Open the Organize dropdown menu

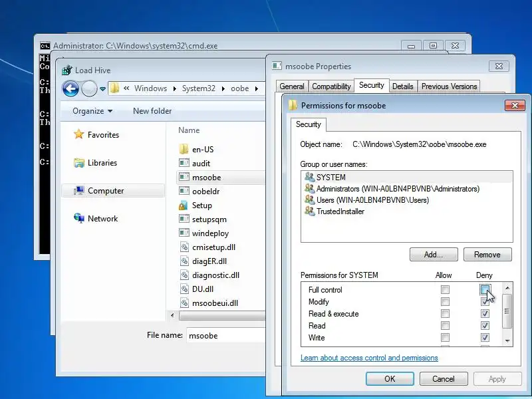point(92,111)
